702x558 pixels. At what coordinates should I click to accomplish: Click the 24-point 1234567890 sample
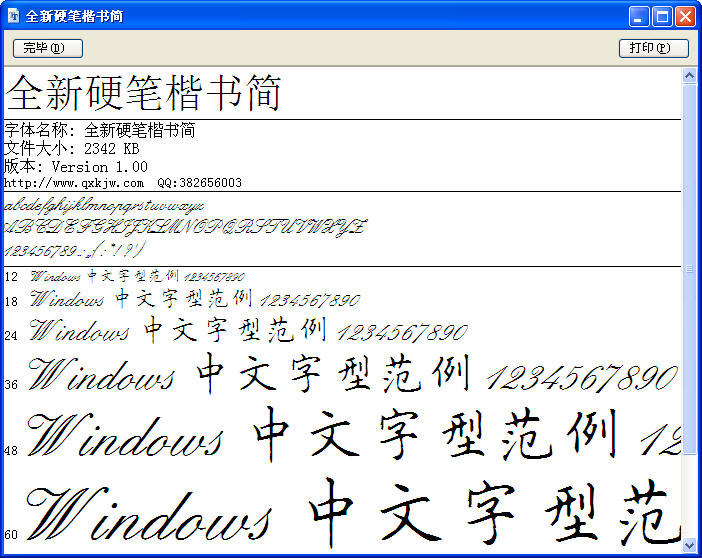pyautogui.click(x=402, y=333)
